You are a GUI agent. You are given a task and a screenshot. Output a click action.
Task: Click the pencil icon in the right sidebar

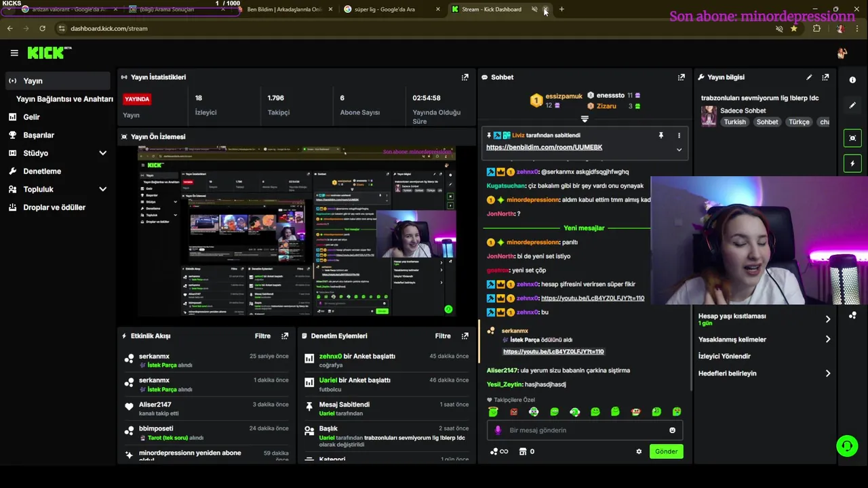point(852,105)
